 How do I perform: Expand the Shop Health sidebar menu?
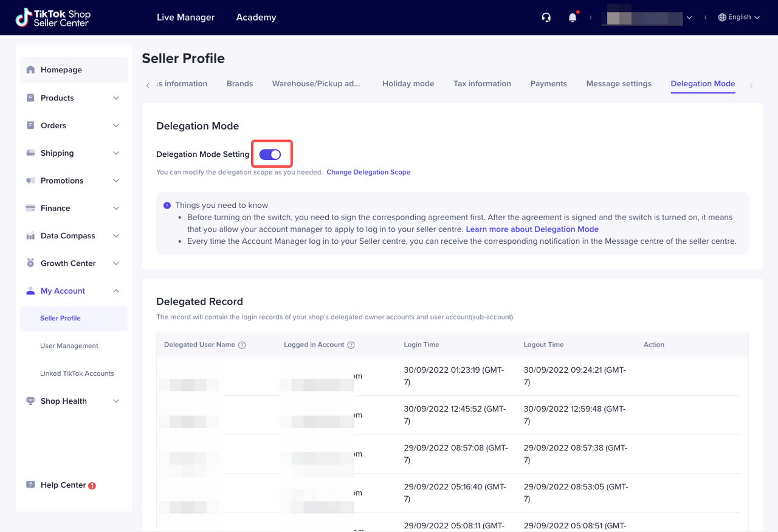pos(116,401)
